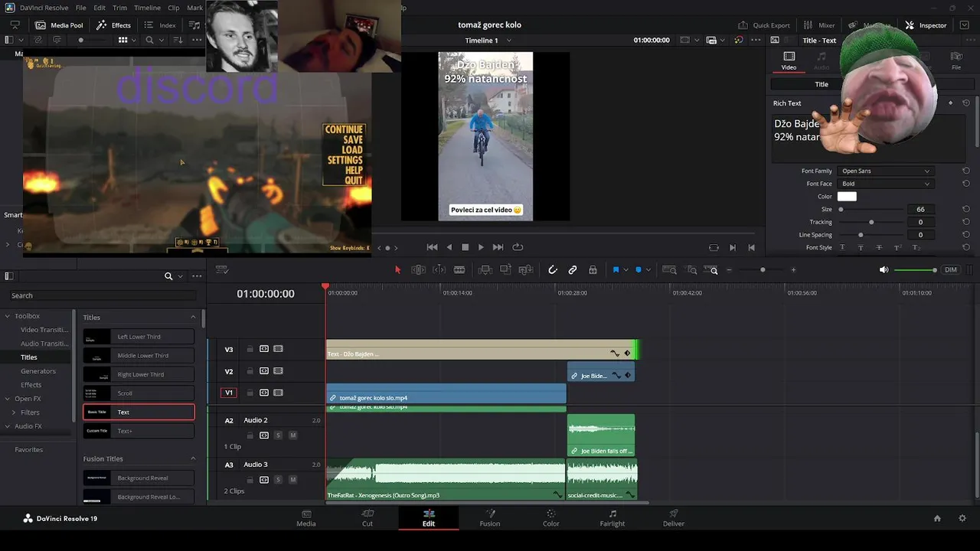980x551 pixels.
Task: Click the Search field in Effects panel
Action: pos(103,295)
